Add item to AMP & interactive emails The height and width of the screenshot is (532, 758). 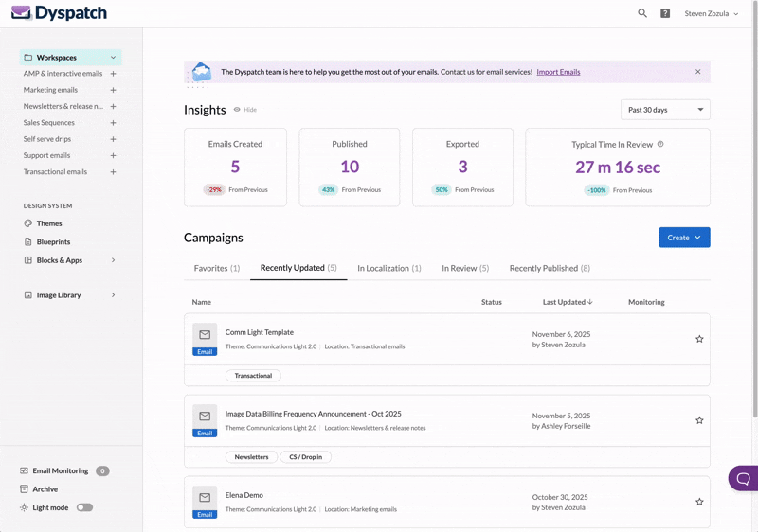tap(113, 74)
